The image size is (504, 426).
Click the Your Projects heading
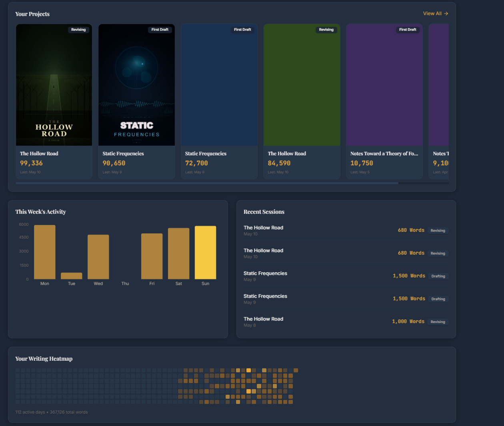click(32, 14)
